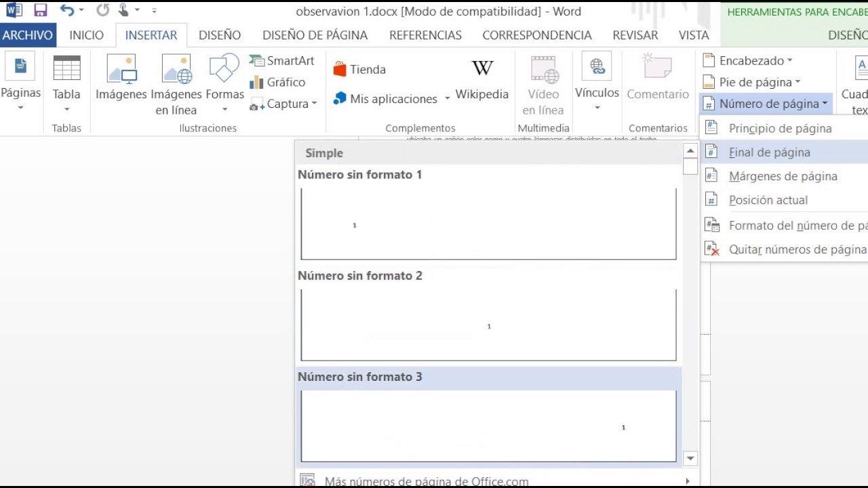868x488 pixels.
Task: Click the gallery scroll down arrow
Action: (690, 459)
